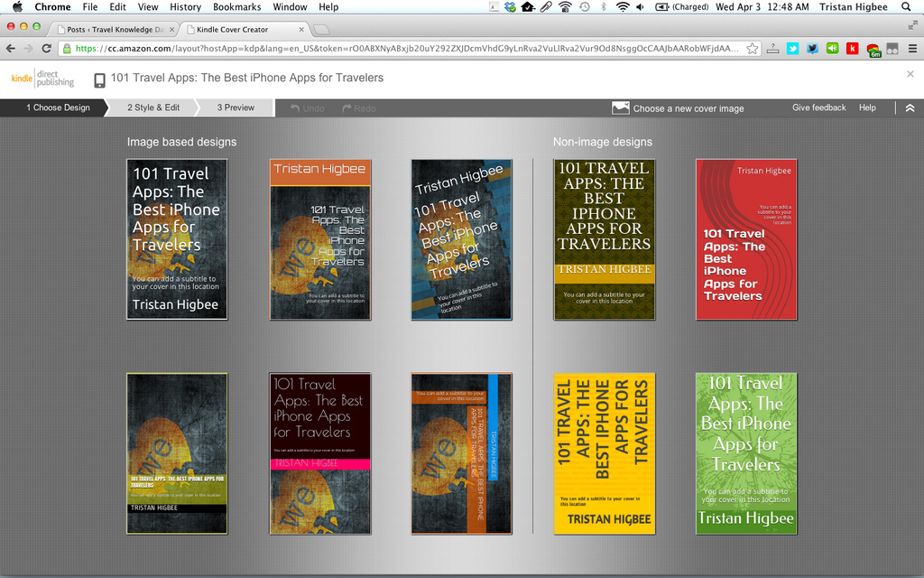Close the Posts ‹ Travel Knowledge tab
The width and height of the screenshot is (924, 578).
(172, 30)
